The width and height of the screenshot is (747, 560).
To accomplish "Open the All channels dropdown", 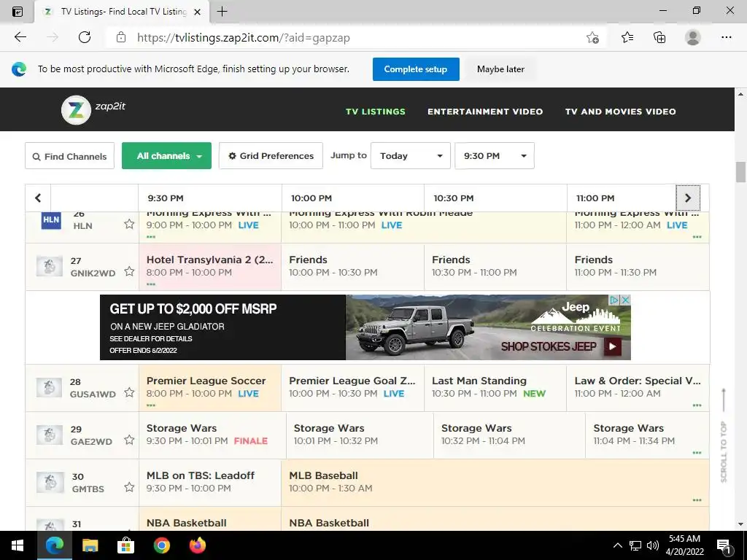I will click(167, 156).
